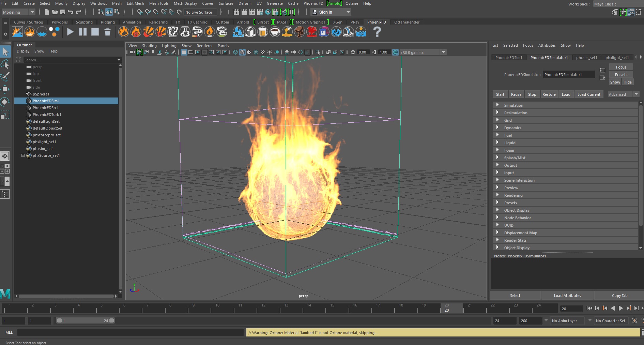
Task: Toggle wireframe display in viewport toolbar
Action: (x=235, y=52)
